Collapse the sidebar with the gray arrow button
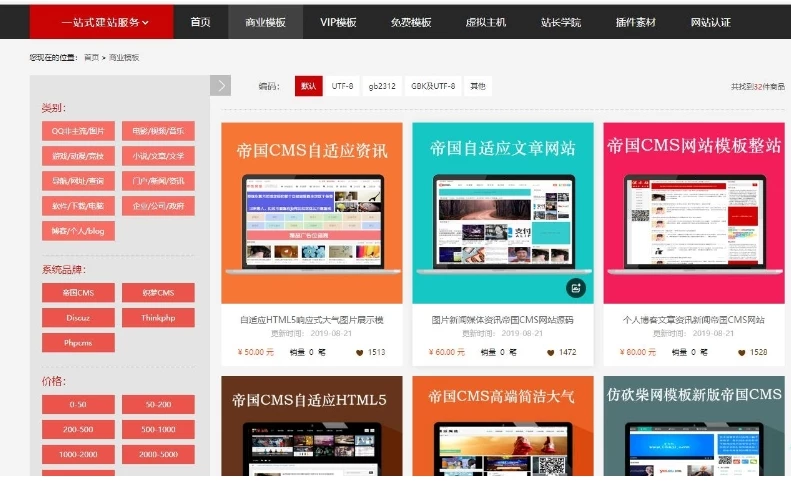The width and height of the screenshot is (791, 482). [x=221, y=86]
